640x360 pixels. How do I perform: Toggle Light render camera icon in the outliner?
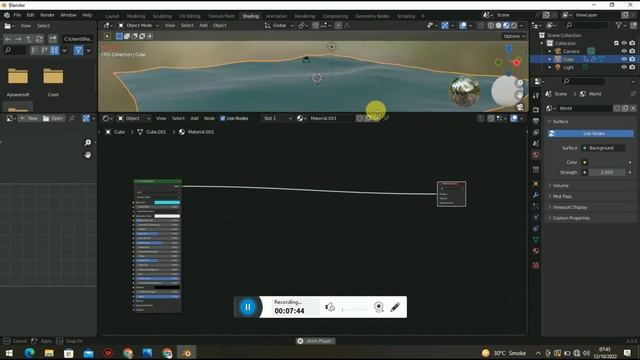[632, 67]
